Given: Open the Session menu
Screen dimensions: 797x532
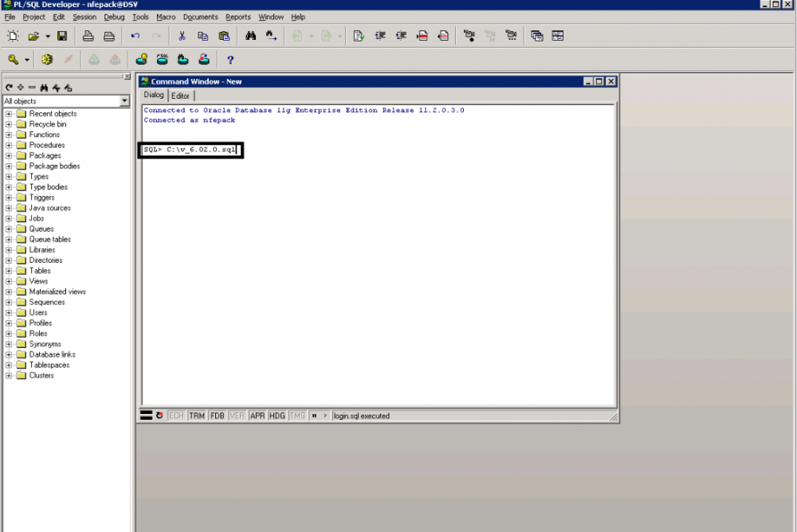Looking at the screenshot, I should pyautogui.click(x=84, y=17).
